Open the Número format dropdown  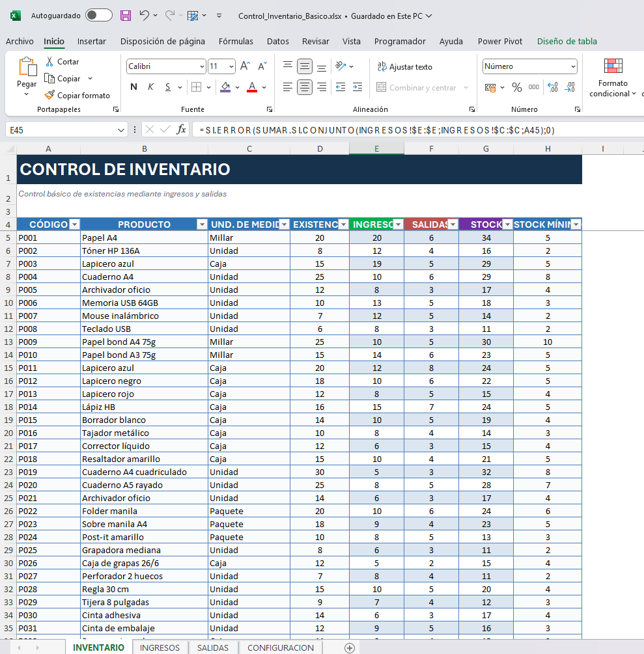point(573,66)
